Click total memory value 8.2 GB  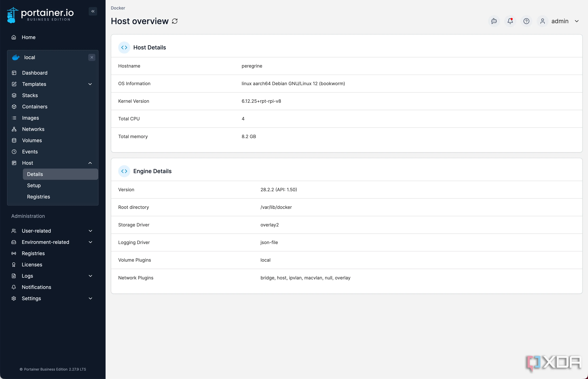(249, 137)
